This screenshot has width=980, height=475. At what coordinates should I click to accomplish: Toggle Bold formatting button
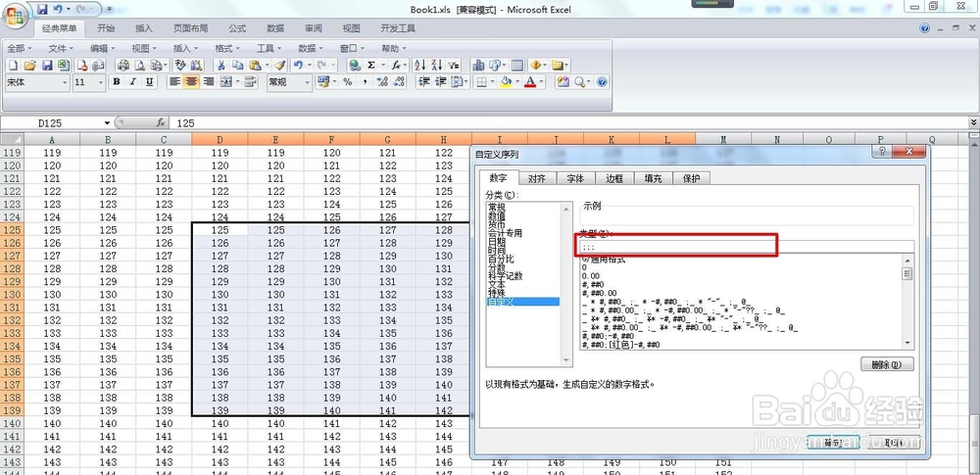click(x=117, y=82)
